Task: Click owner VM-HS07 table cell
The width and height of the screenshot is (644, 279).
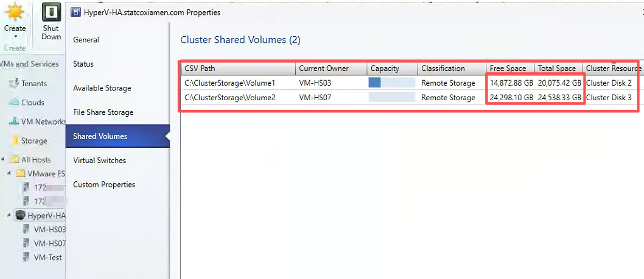Action: point(331,97)
